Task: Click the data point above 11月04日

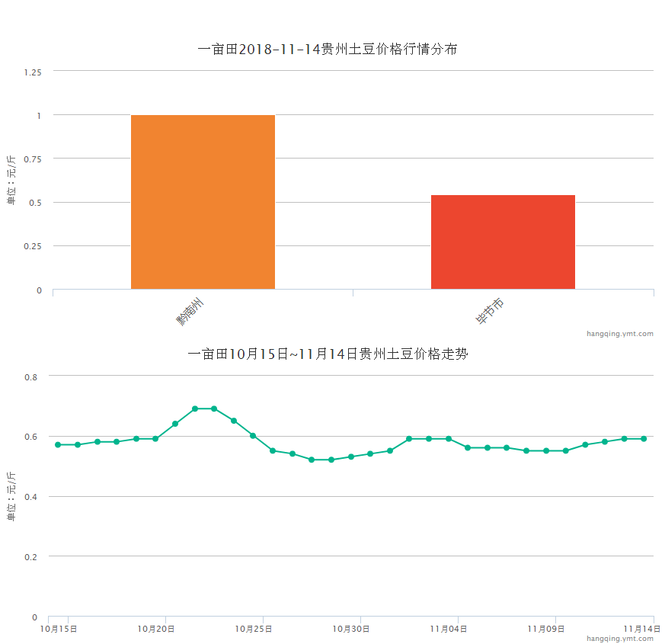Action: (x=449, y=439)
